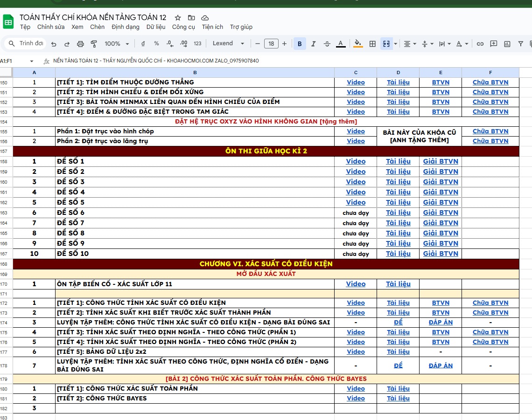Image resolution: width=532 pixels, height=420 pixels.
Task: Open Video link for CÔNG THỨC BAYES row
Action: coord(356,398)
